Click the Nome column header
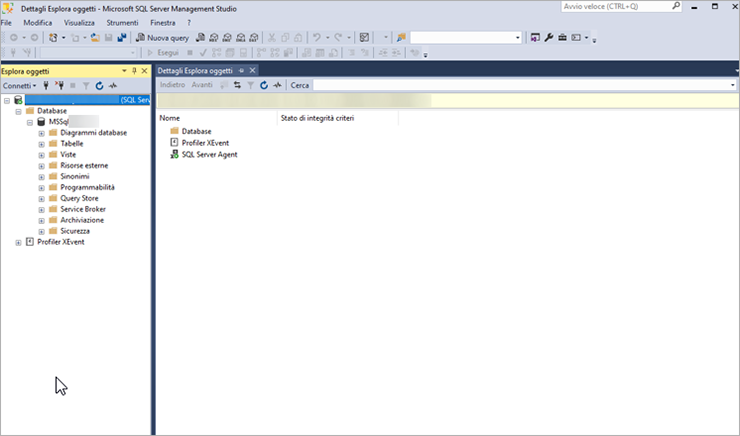Viewport: 740px width, 436px height. [x=217, y=118]
